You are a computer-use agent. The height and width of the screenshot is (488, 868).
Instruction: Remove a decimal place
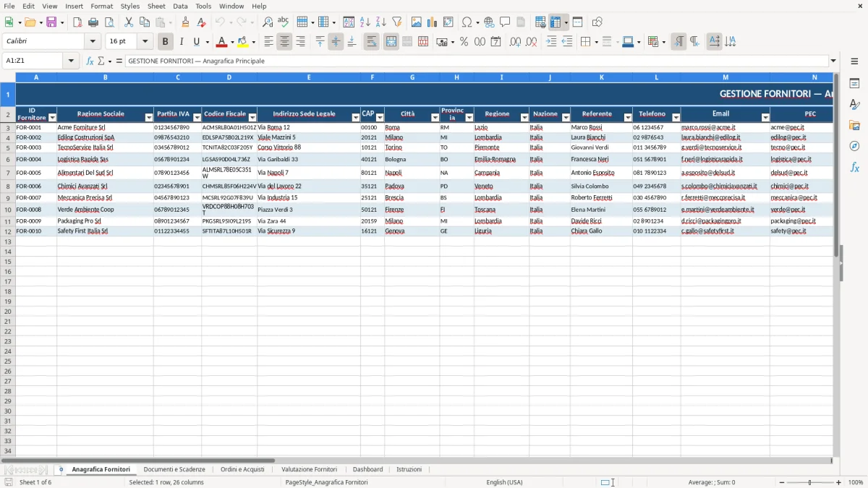pyautogui.click(x=532, y=42)
